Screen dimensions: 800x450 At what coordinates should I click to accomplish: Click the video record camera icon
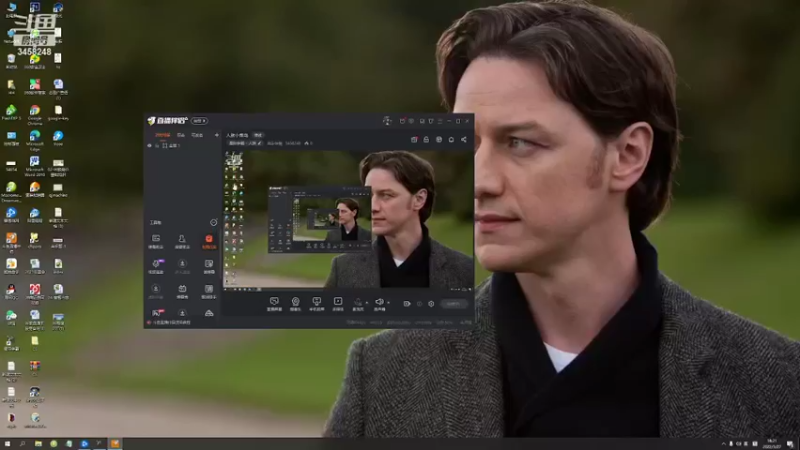[407, 304]
